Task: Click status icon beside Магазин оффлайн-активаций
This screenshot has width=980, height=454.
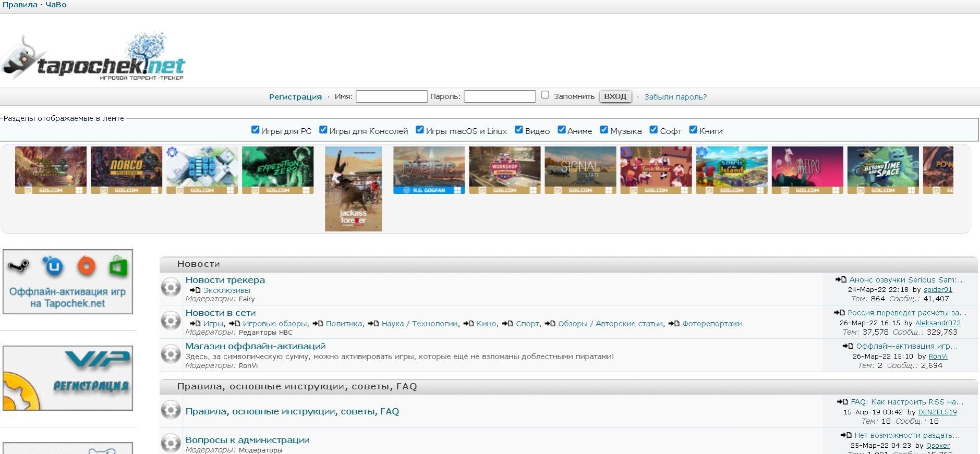Action: (171, 354)
